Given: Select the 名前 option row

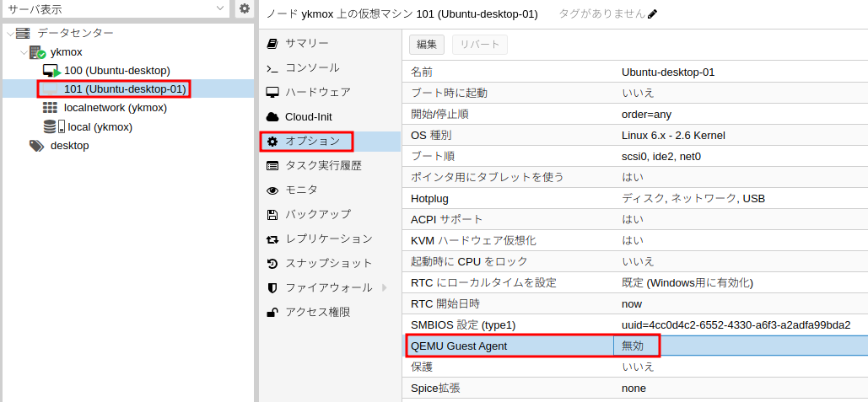Looking at the screenshot, I should [x=635, y=72].
